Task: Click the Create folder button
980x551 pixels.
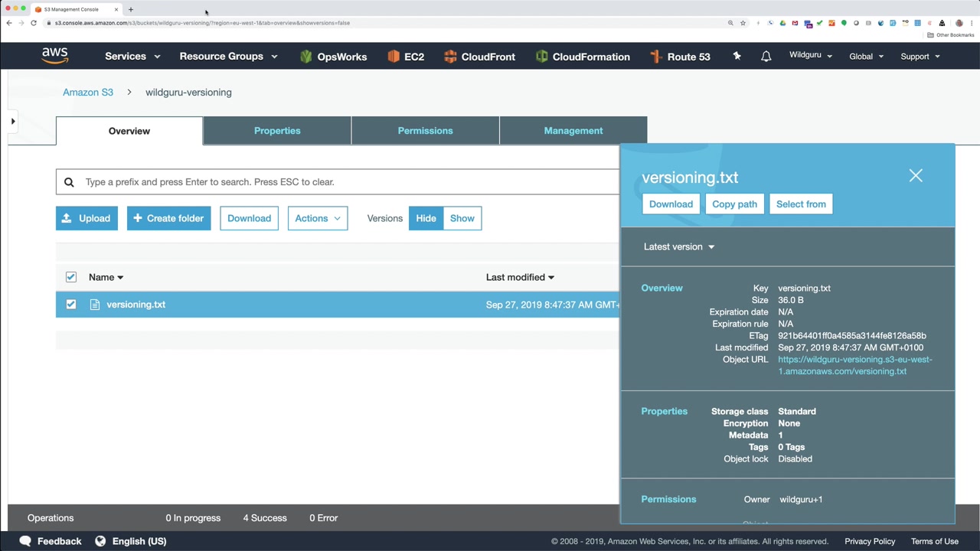Action: pos(168,218)
